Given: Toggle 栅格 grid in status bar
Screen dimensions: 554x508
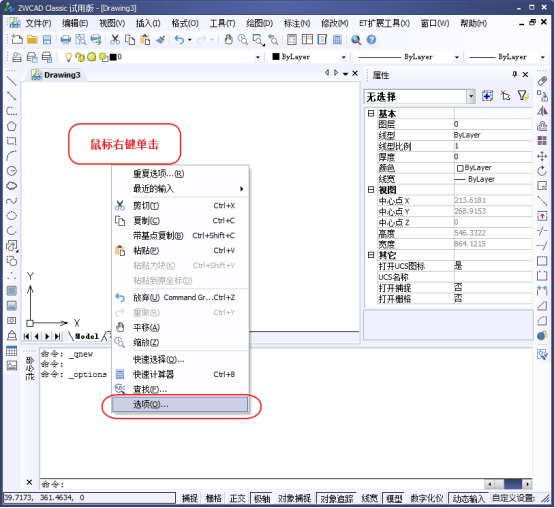Looking at the screenshot, I should tap(213, 498).
